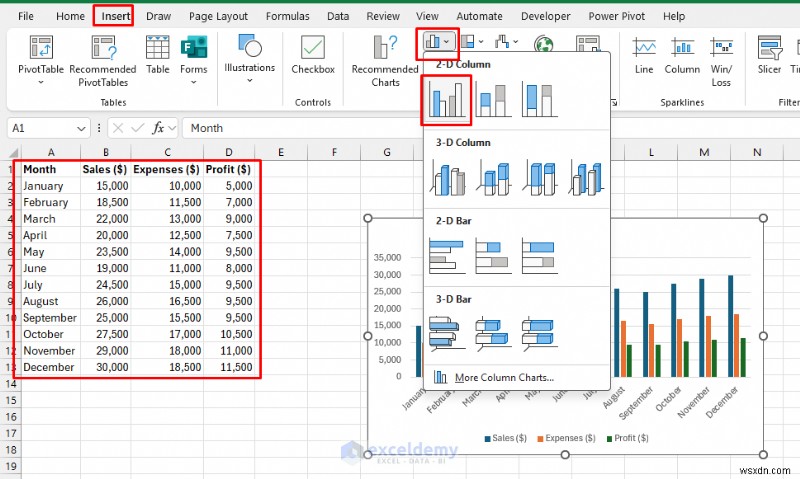
Task: Open Recommended PivotTables
Action: [103, 61]
